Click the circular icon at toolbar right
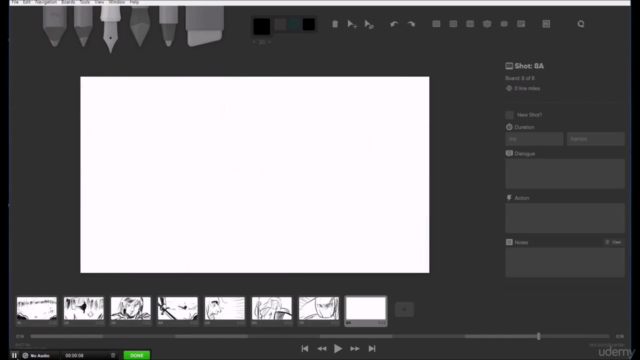 pos(581,24)
